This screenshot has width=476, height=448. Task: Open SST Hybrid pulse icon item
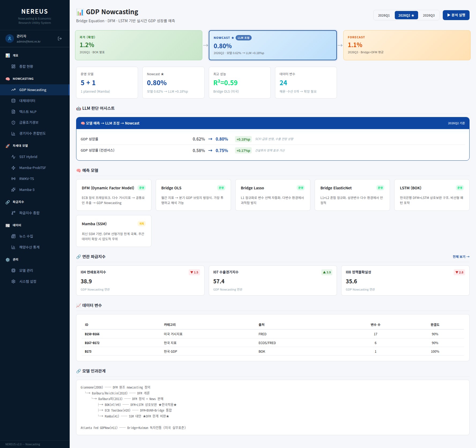click(x=13, y=157)
